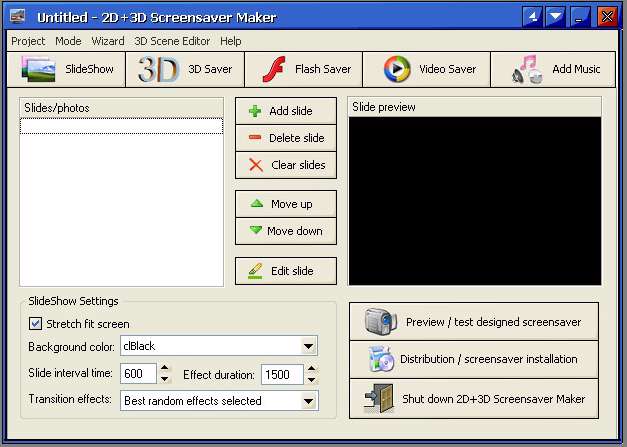Close the Screensaver Maker window

point(607,17)
